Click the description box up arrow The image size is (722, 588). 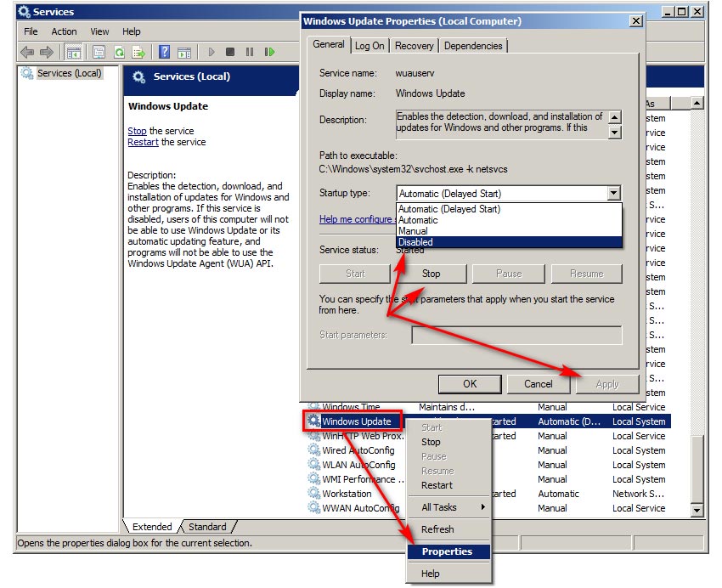click(614, 117)
